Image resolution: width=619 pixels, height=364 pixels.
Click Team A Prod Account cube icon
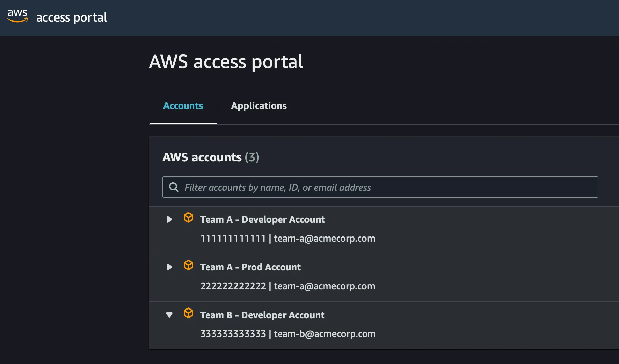(x=188, y=265)
